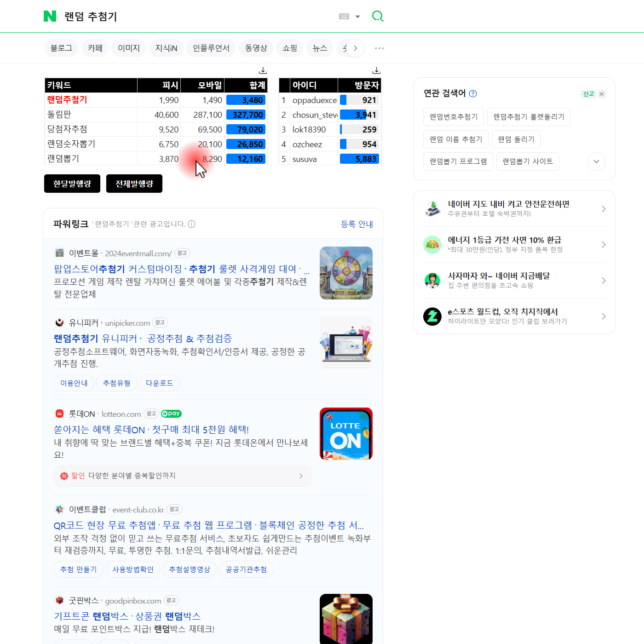Viewport: 644px width, 644px height.
Task: Search related term 랜덤번호추첨기
Action: pyautogui.click(x=454, y=117)
